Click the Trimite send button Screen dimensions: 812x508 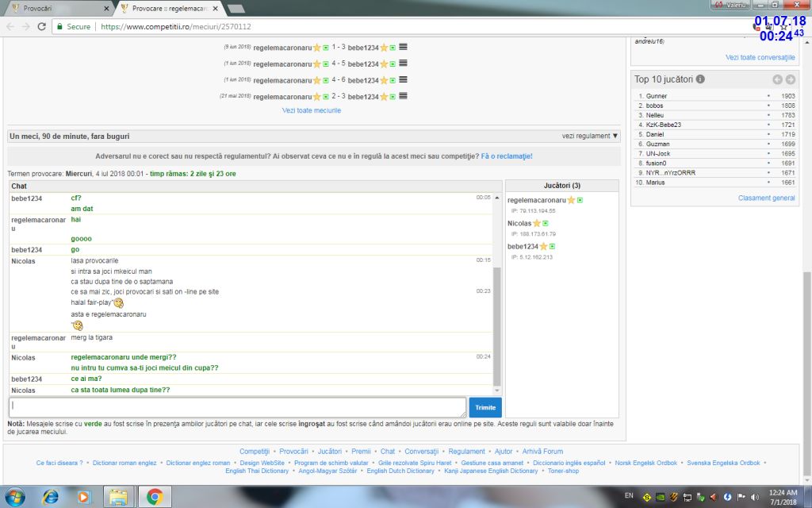pos(485,407)
